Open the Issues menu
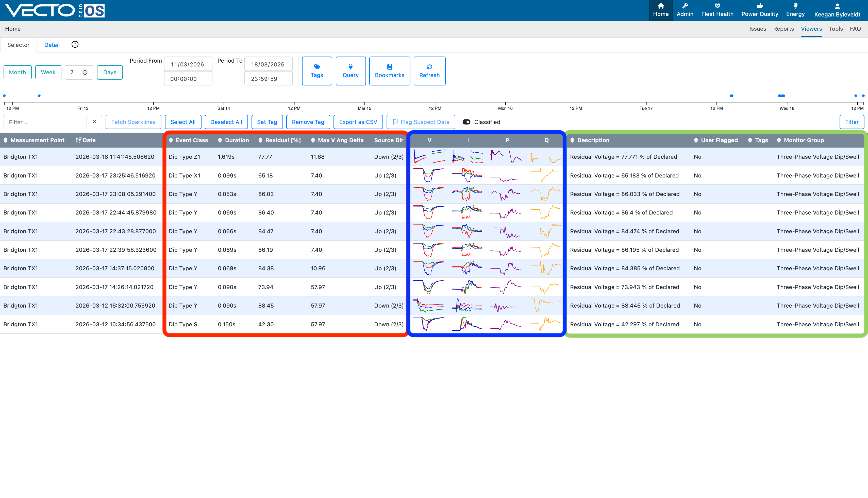The height and width of the screenshot is (498, 868). pos(757,29)
